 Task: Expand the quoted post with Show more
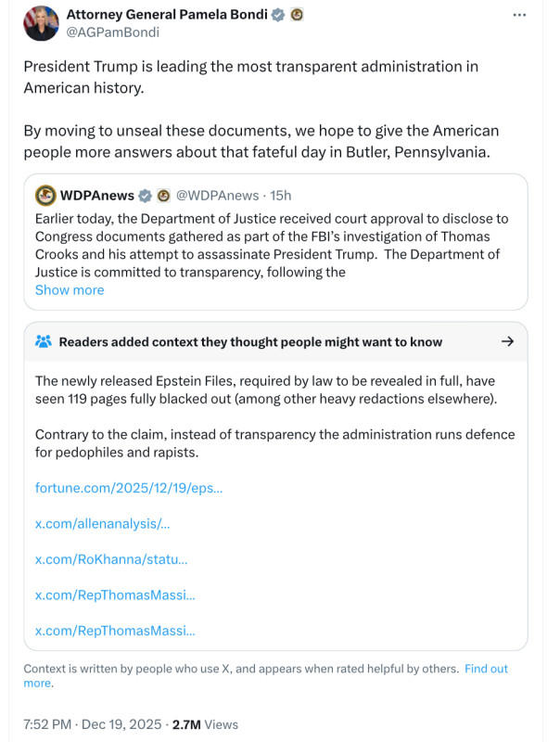click(70, 289)
